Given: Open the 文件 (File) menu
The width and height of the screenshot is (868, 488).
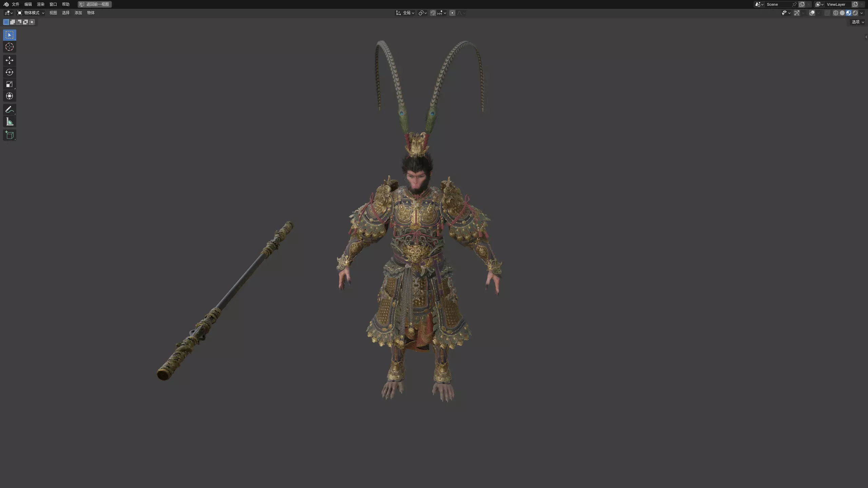Looking at the screenshot, I should [x=16, y=4].
